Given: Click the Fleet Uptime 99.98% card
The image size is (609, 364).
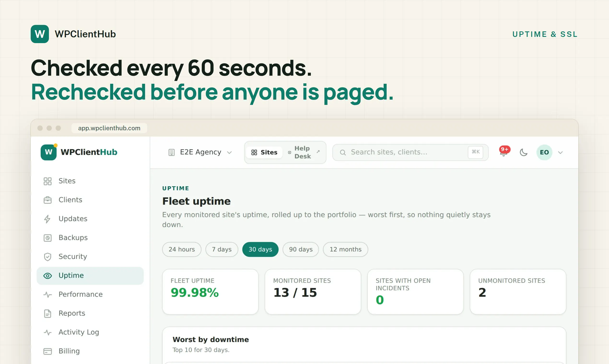Looking at the screenshot, I should coord(210,292).
